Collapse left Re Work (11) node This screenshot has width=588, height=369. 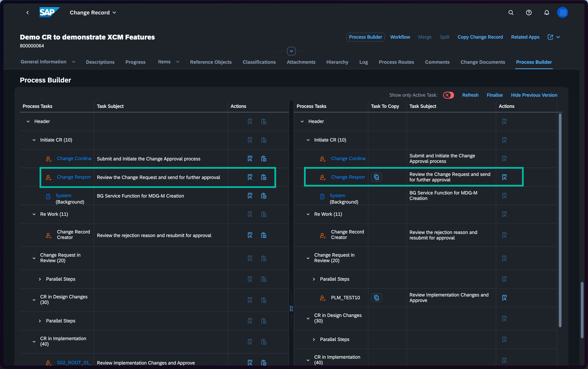(x=34, y=214)
